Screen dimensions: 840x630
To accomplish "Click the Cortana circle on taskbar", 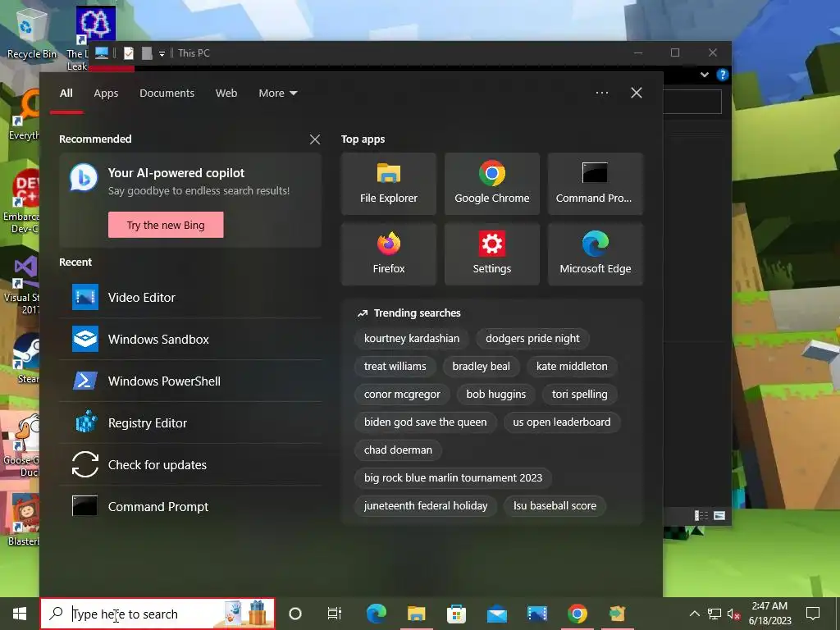I will pyautogui.click(x=294, y=614).
